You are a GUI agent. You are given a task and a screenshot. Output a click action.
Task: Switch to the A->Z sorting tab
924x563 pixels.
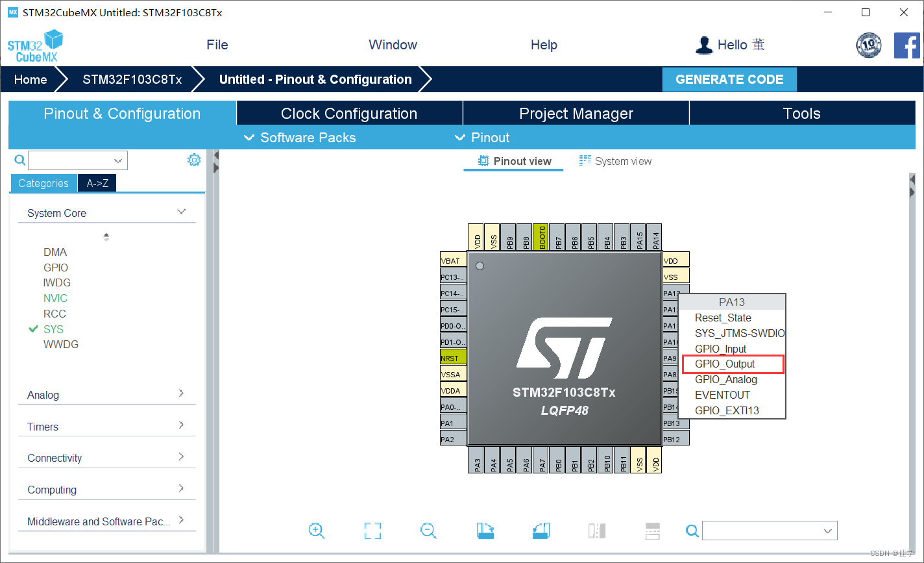(x=96, y=182)
